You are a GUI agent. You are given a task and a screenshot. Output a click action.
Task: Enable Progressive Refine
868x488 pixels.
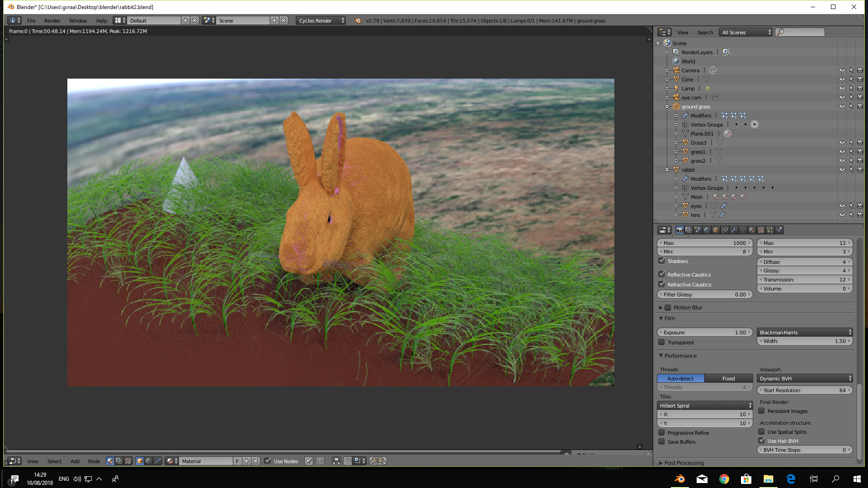(x=662, y=432)
